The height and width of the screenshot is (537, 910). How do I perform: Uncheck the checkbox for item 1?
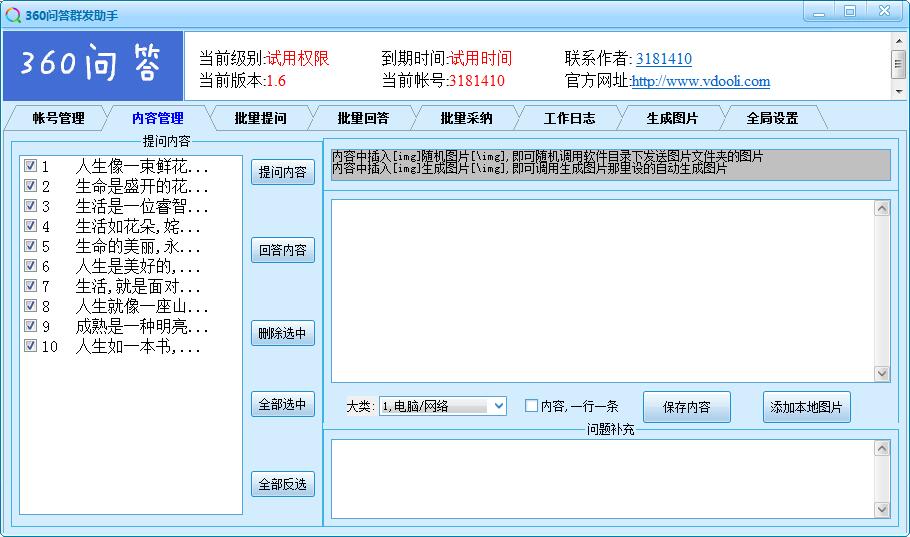coord(30,166)
